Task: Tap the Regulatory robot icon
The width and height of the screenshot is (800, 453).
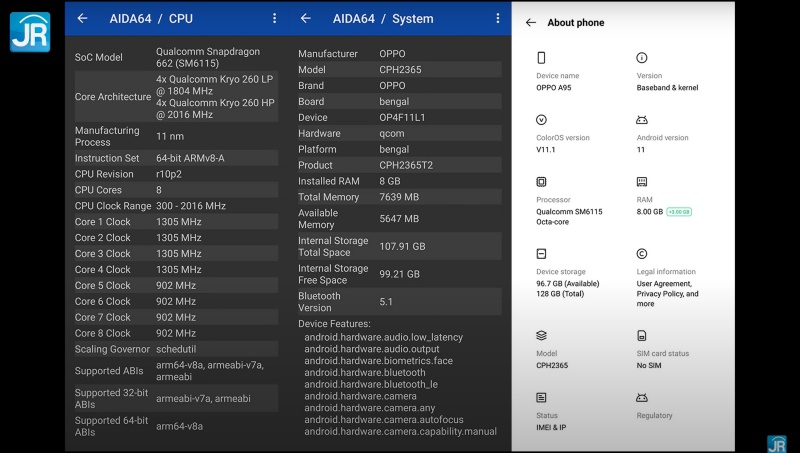Action: click(642, 397)
